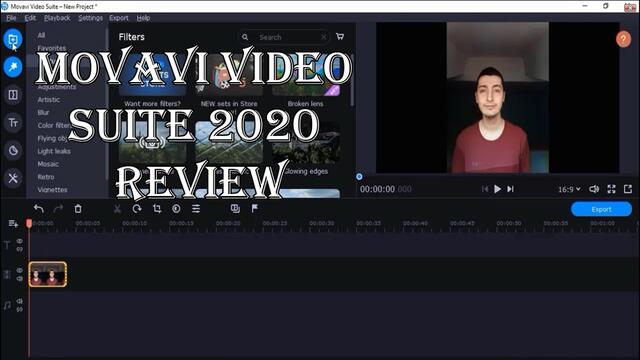The image size is (640, 360).
Task: Select the Mosaic filter category
Action: pyautogui.click(x=48, y=164)
